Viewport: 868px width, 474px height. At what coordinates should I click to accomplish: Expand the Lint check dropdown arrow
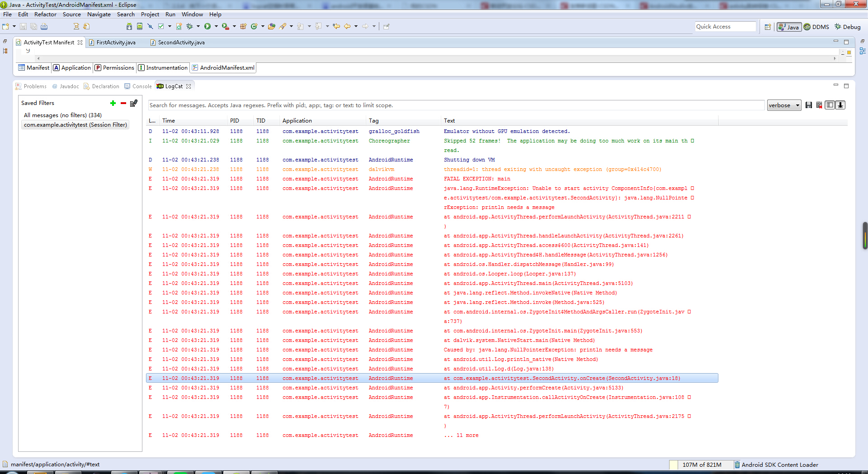coord(170,27)
